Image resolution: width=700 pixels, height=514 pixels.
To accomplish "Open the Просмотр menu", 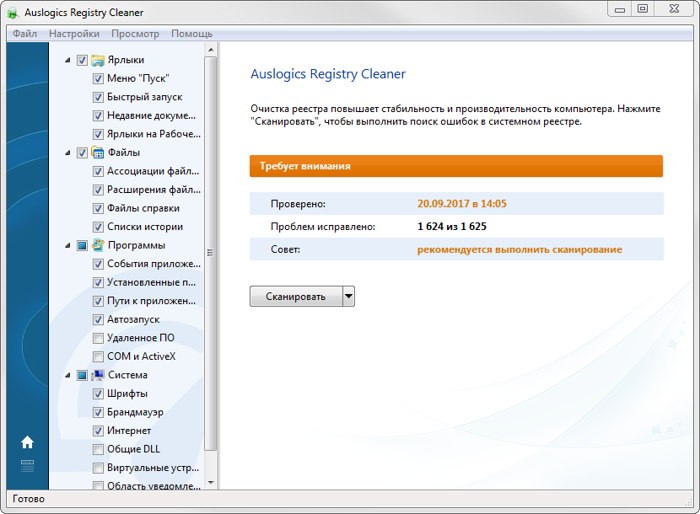I will 135,34.
